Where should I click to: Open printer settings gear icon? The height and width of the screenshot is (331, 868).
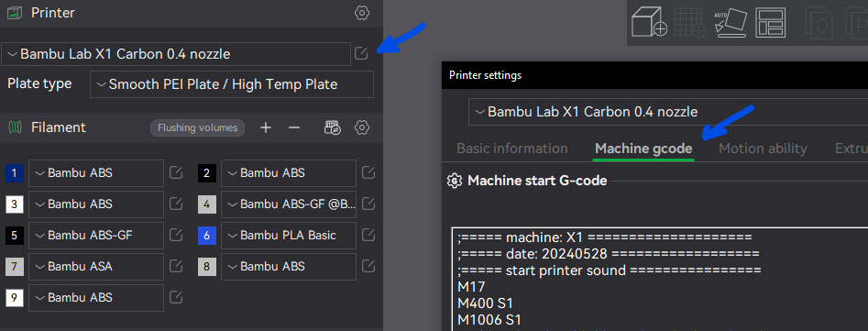coord(361,13)
